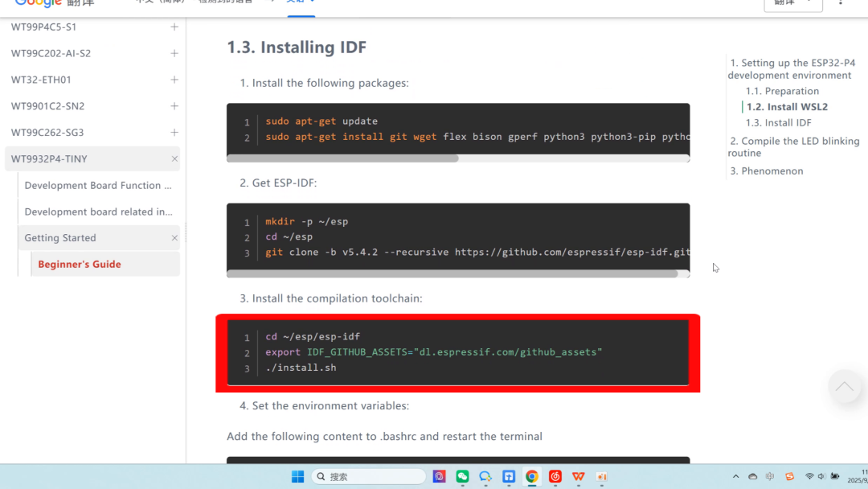Screen dimensions: 868x489
Task: Click the back-to-top arrow button
Action: pyautogui.click(x=844, y=387)
